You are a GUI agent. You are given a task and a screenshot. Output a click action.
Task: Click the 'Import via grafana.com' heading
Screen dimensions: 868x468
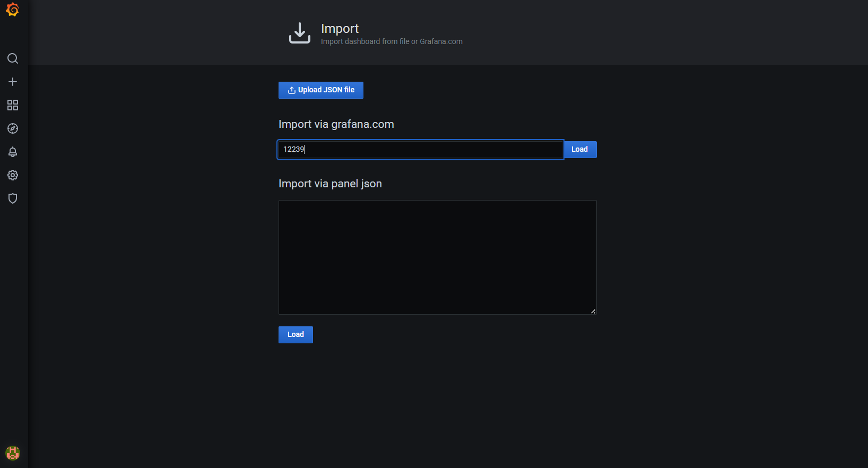[336, 124]
